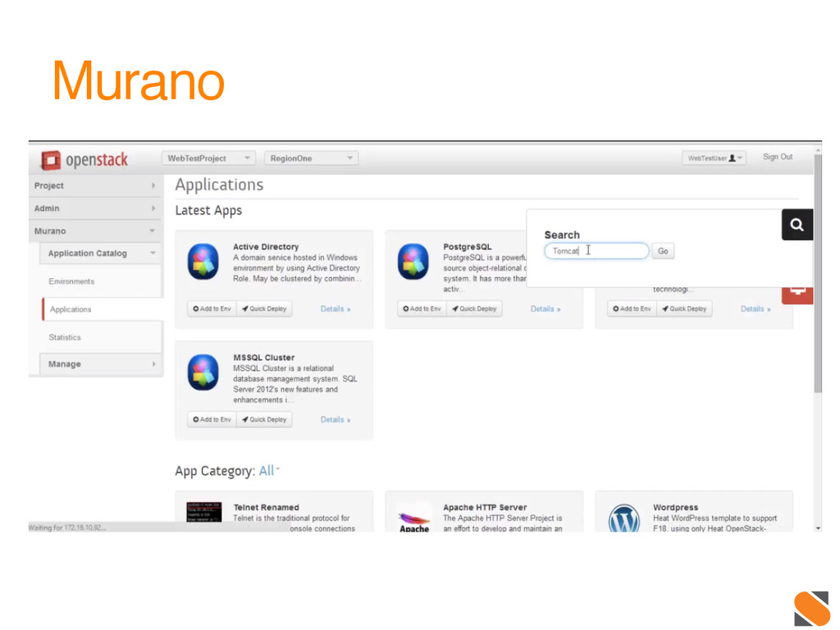Click the Apache feather logo
The height and width of the screenshot is (630, 840).
coord(414,520)
